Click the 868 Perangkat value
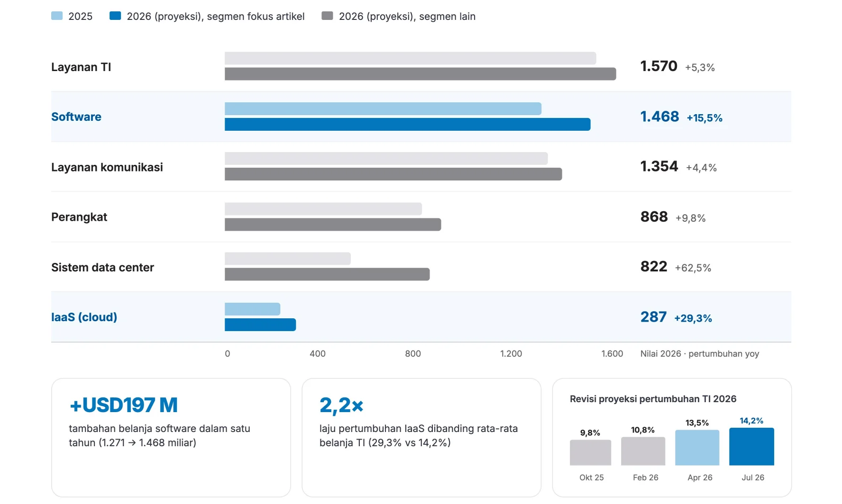 654,216
